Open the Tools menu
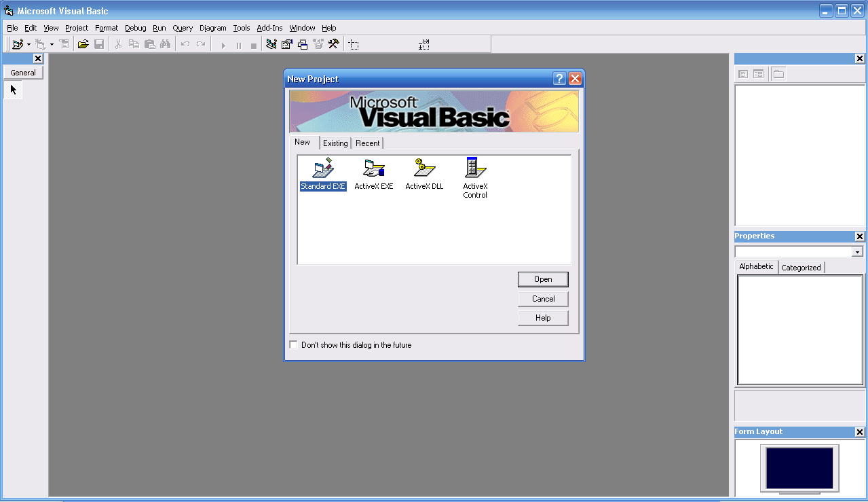The height and width of the screenshot is (502, 868). [x=242, y=28]
